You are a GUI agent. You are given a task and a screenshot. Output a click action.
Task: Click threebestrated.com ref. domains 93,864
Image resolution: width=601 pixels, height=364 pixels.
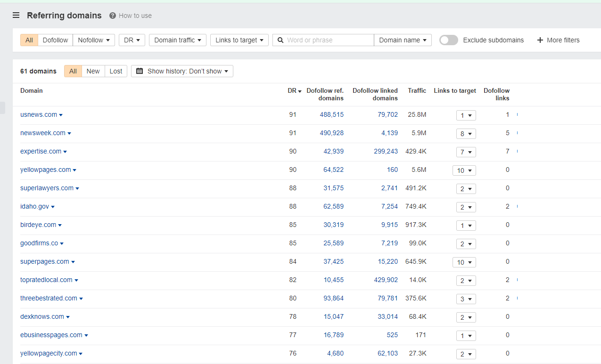(333, 298)
